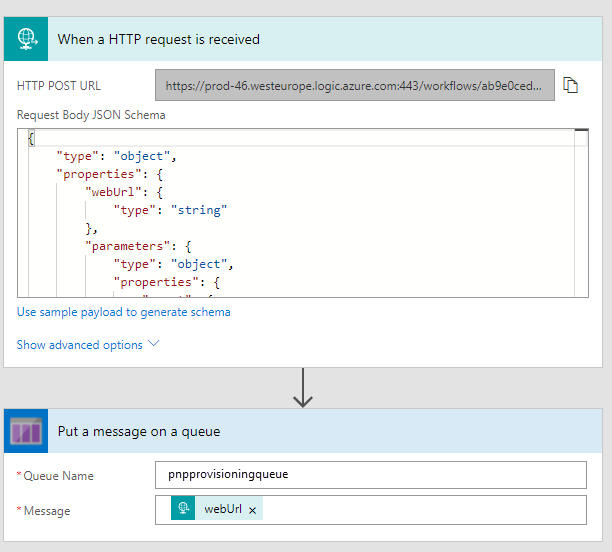Select the webUrl dynamic content token
This screenshot has width=612, height=552.
coord(217,508)
